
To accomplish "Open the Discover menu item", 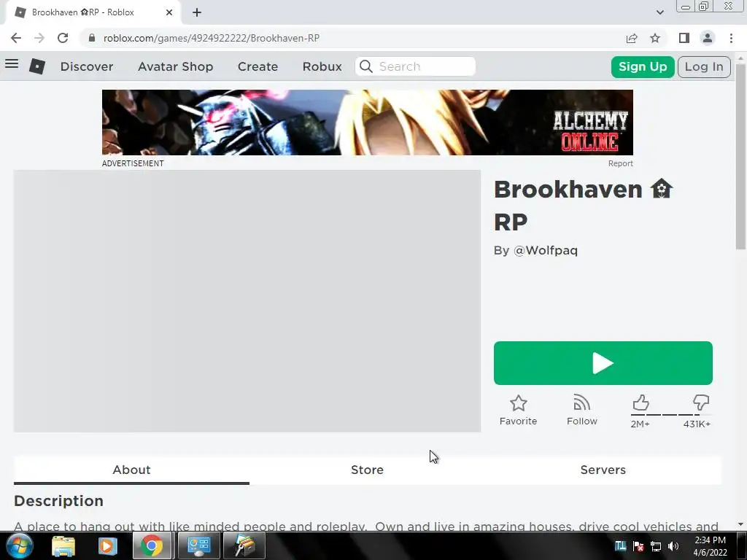I will [87, 66].
